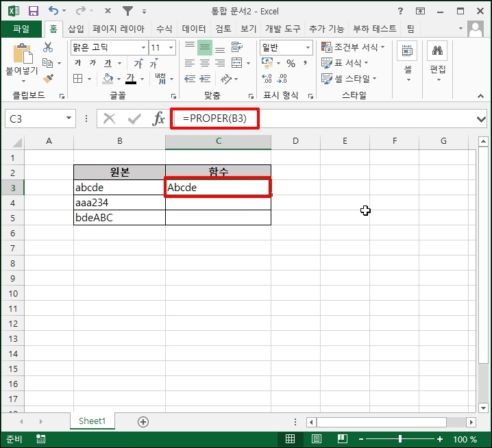Decrease decimal places

[x=282, y=78]
